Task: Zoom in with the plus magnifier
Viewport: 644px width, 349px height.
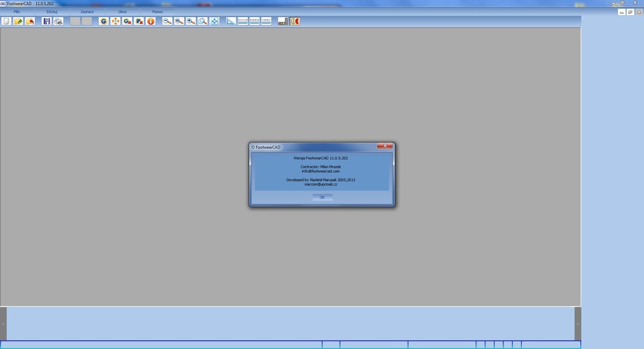Action: click(191, 21)
